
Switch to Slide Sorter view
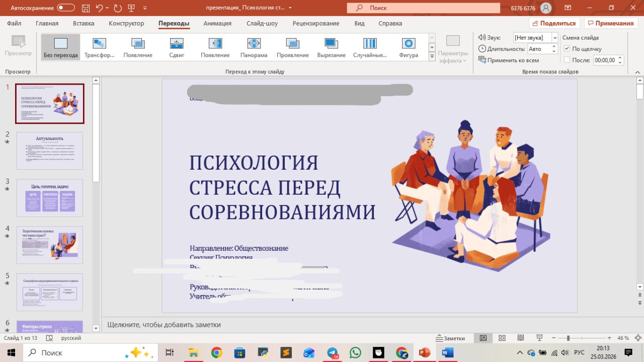[502, 338]
